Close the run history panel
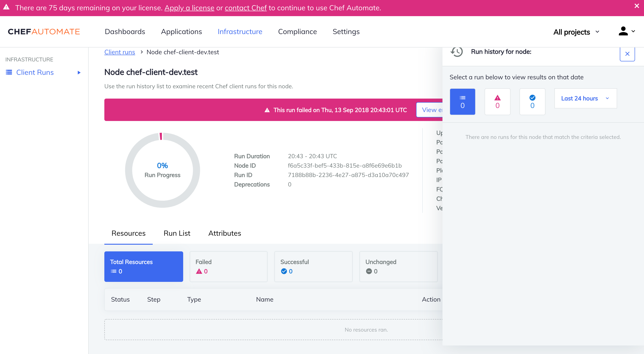The image size is (644, 354). tap(627, 54)
